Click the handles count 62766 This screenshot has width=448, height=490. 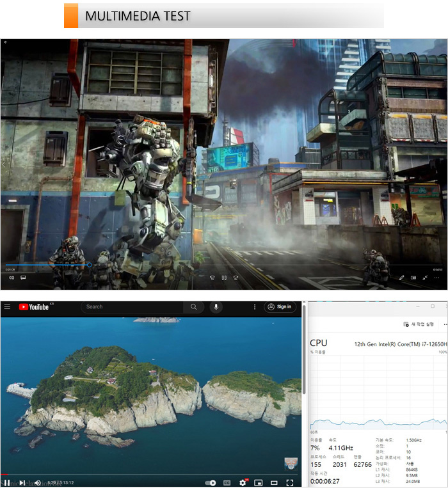point(363,464)
